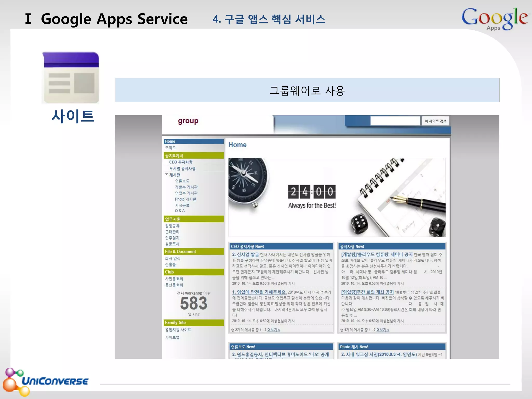The width and height of the screenshot is (532, 399).
Task: Click the 언론보도 New! panel header
Action: pyautogui.click(x=281, y=347)
